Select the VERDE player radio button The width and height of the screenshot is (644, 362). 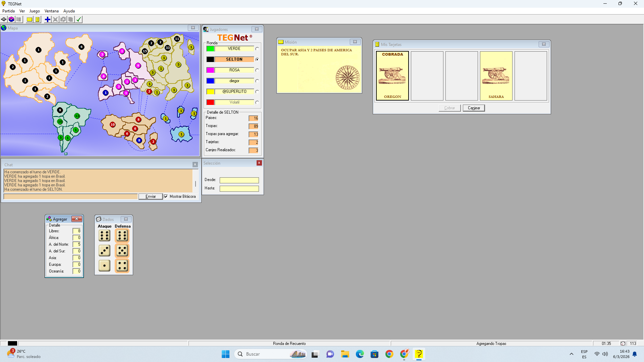257,49
